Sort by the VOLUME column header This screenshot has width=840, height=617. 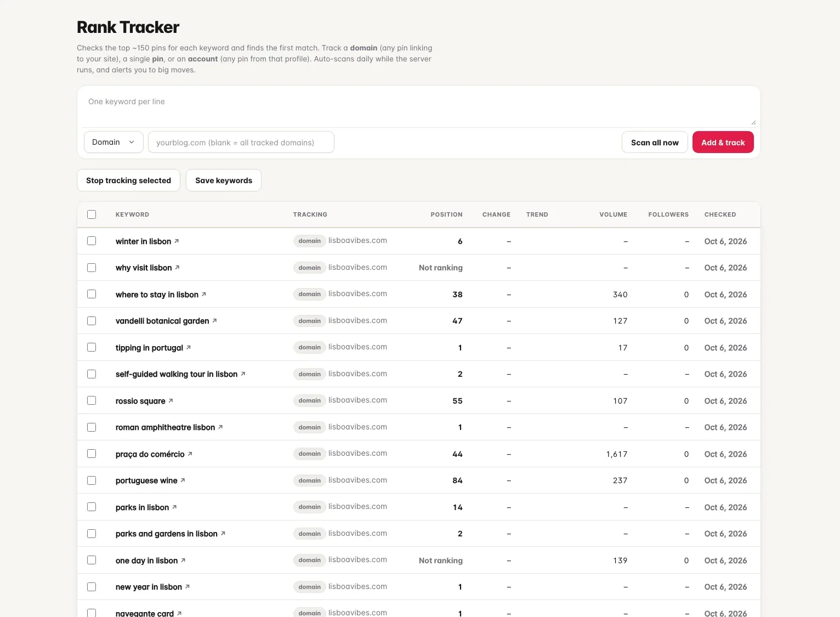point(613,214)
